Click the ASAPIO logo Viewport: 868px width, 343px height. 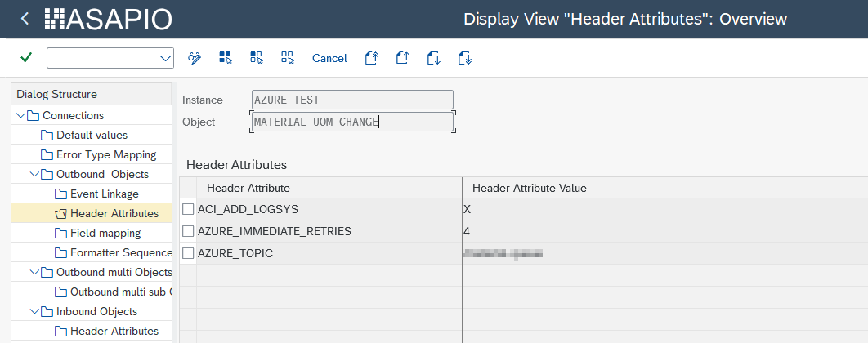pyautogui.click(x=109, y=20)
